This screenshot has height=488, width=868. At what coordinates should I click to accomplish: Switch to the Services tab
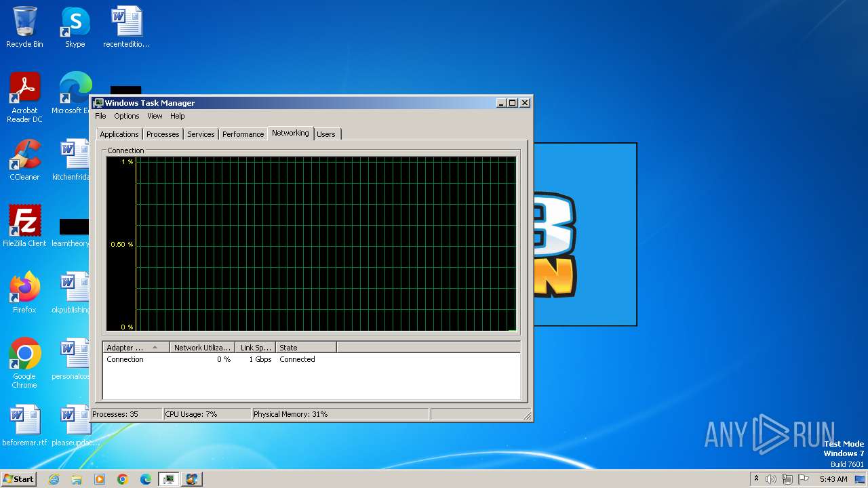(201, 134)
